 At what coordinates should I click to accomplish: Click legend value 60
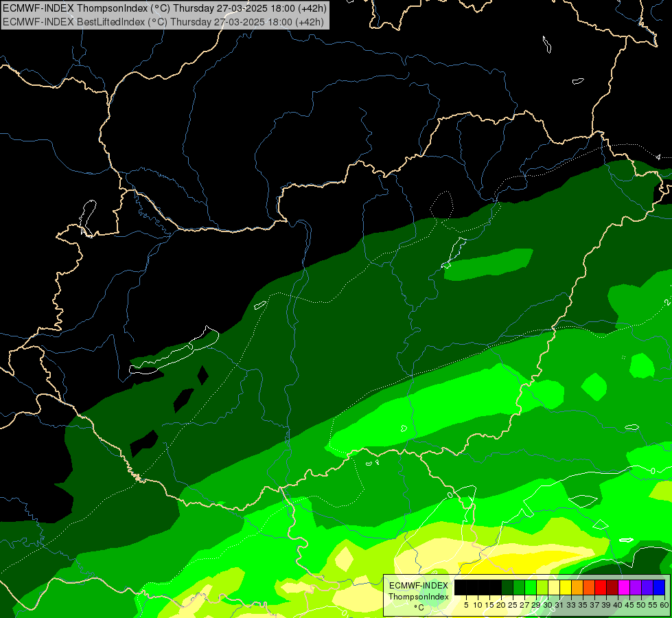point(664,605)
